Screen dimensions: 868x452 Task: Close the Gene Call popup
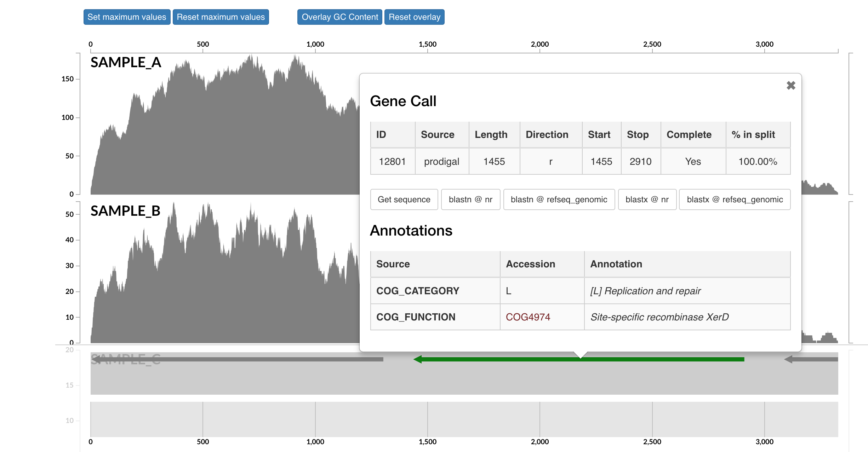click(790, 86)
